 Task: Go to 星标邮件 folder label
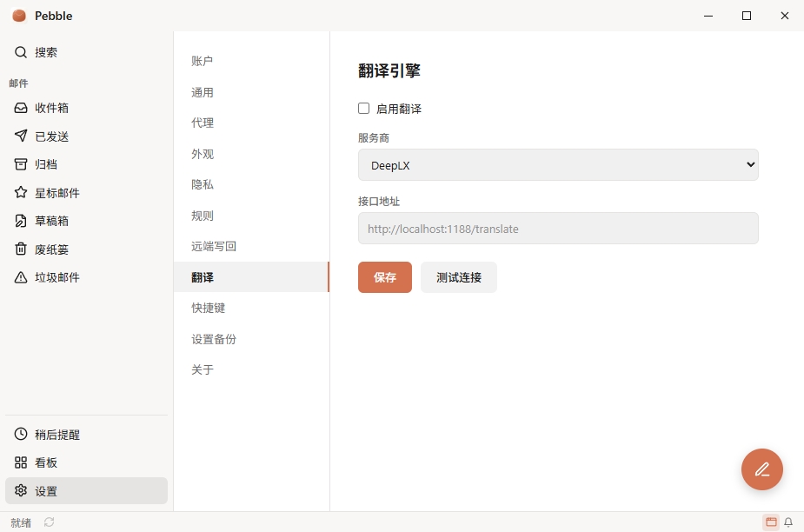(x=57, y=193)
